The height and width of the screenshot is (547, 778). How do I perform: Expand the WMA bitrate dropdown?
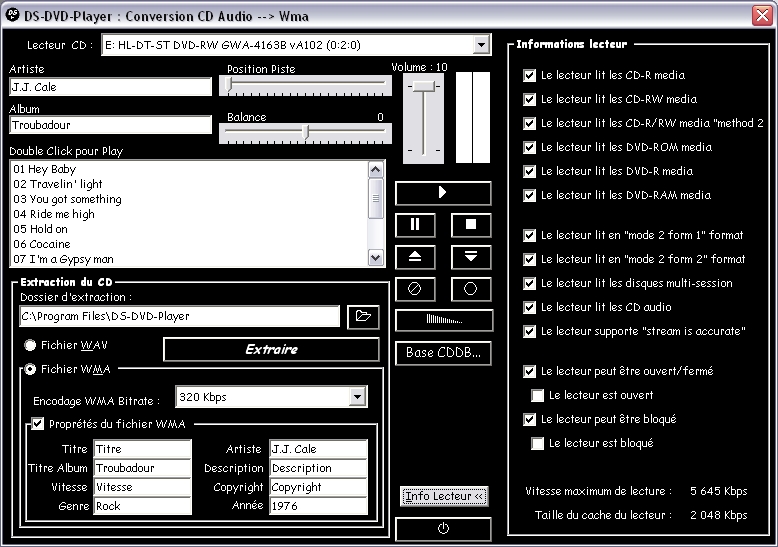pos(358,397)
